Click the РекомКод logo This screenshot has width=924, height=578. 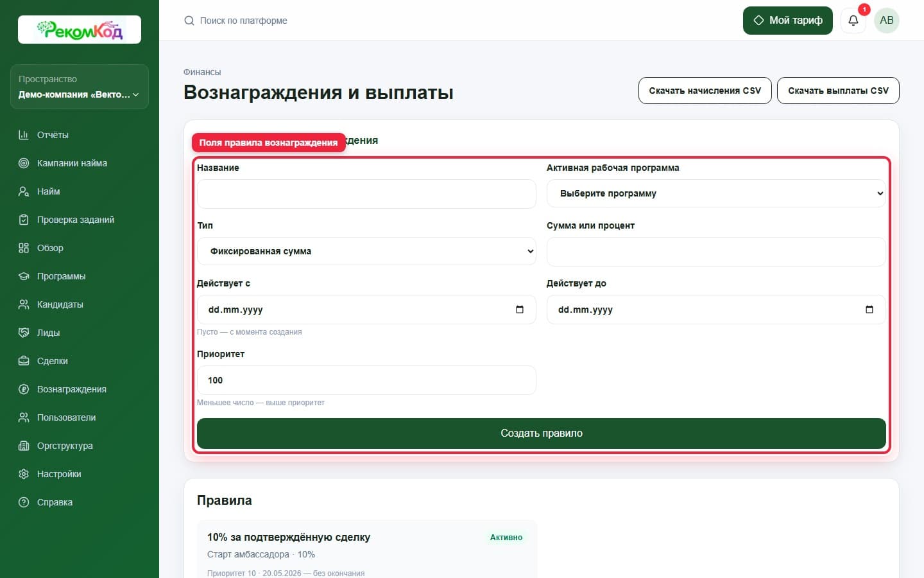click(x=80, y=30)
